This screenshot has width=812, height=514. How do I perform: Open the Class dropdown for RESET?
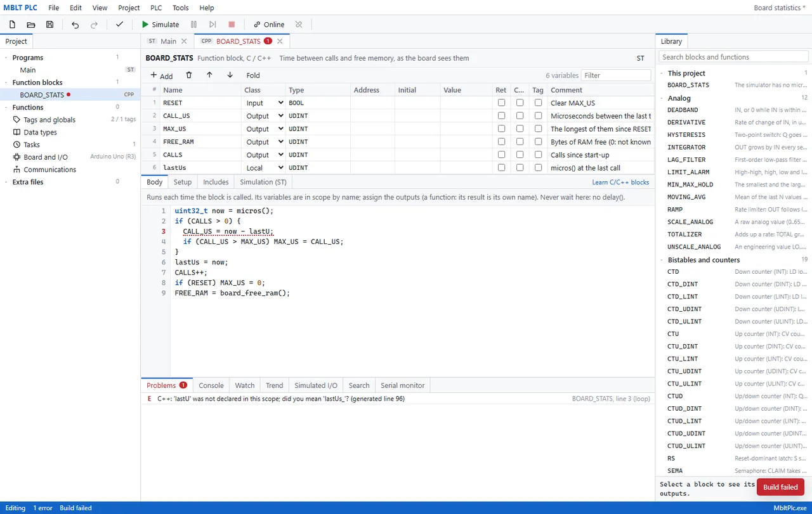click(x=264, y=103)
